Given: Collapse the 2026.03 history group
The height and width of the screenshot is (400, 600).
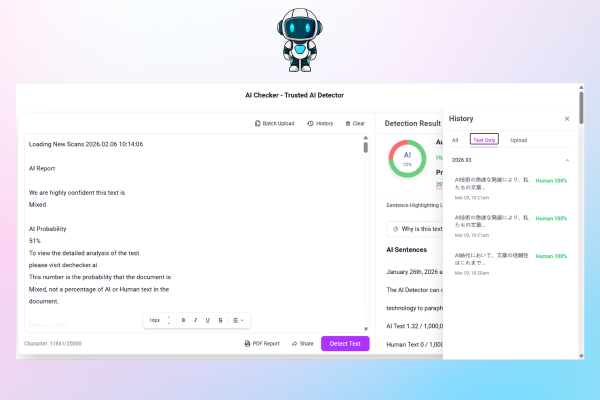Looking at the screenshot, I should (567, 160).
